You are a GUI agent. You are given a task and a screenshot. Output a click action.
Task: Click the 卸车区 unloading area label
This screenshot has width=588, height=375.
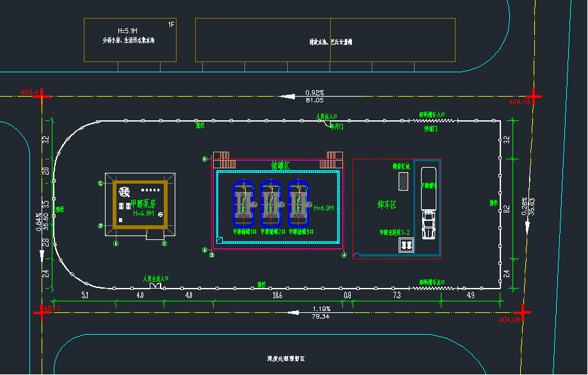pos(387,205)
